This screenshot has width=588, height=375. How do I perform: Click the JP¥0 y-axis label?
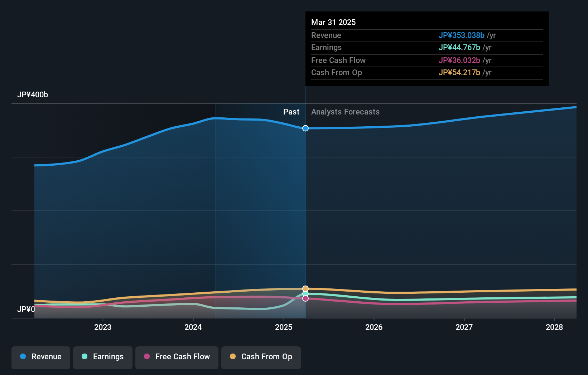(x=26, y=309)
